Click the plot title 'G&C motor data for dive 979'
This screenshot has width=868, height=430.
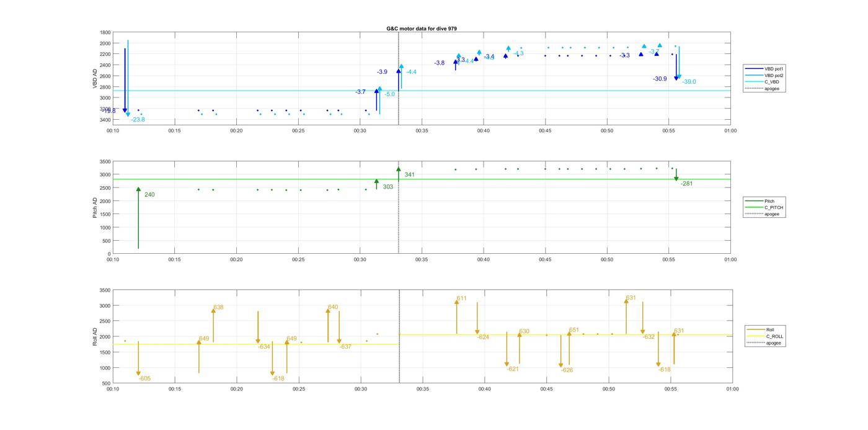click(422, 29)
